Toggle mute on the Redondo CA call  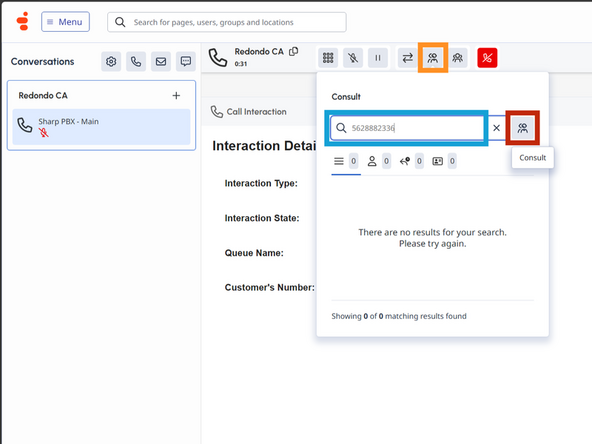click(353, 58)
